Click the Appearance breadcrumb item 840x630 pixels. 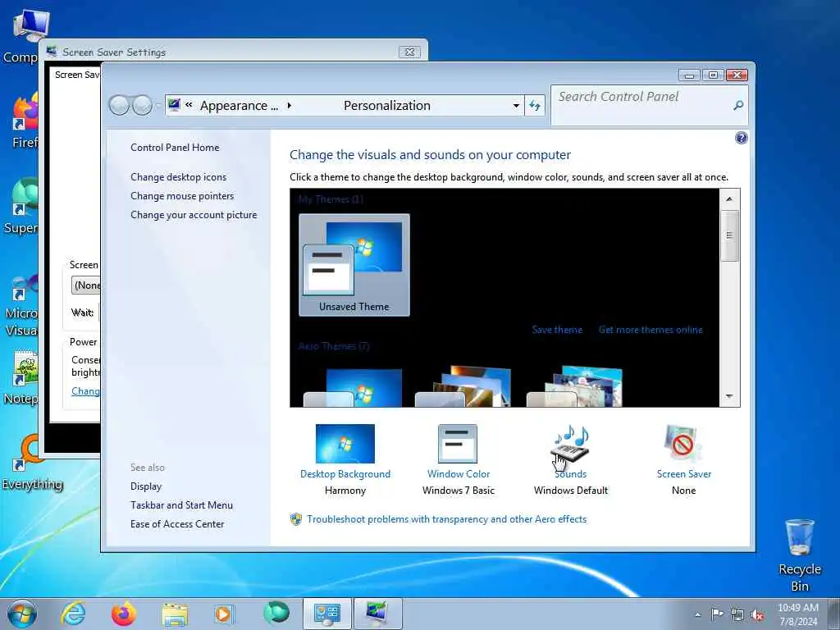click(239, 106)
